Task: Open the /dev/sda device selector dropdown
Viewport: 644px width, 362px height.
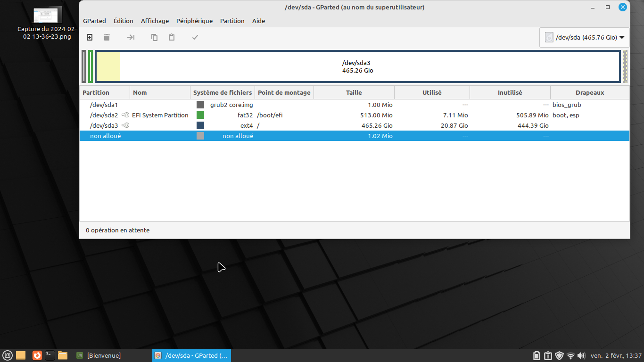Action: (585, 37)
